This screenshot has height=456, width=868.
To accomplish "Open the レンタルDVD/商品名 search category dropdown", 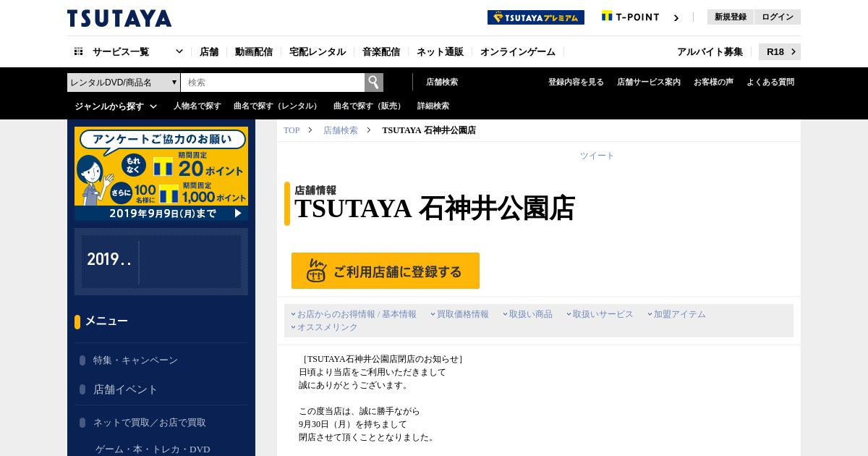I will [124, 83].
